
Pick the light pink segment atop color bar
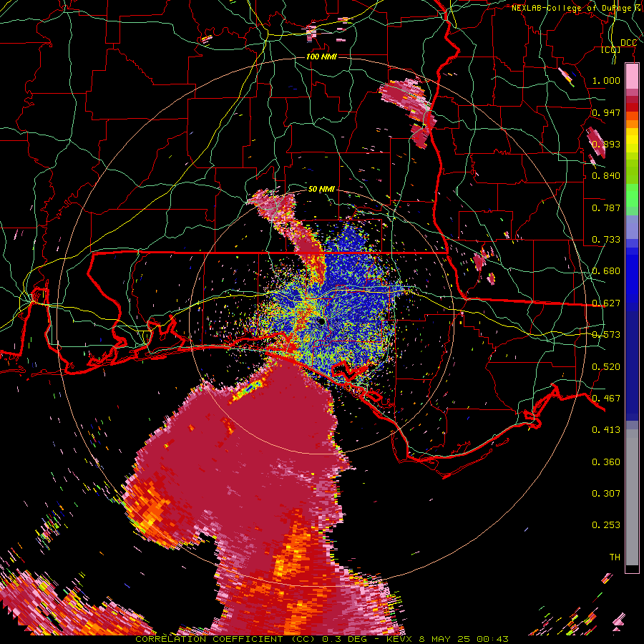(632, 76)
